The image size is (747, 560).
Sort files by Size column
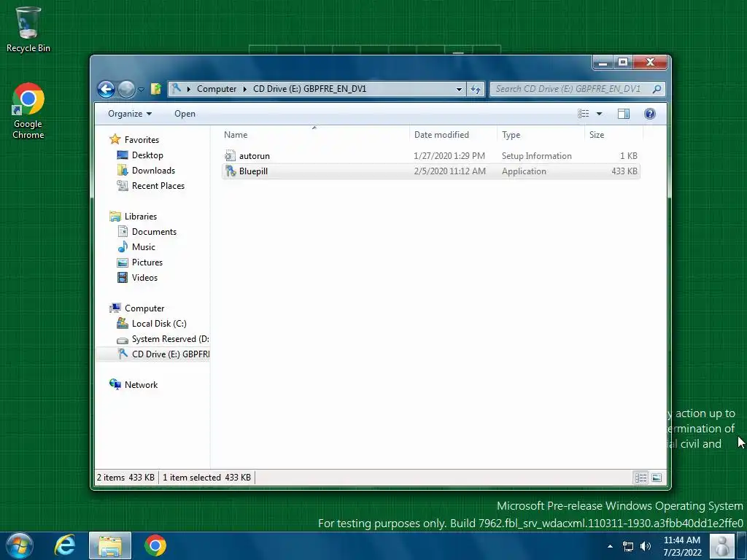coord(614,135)
